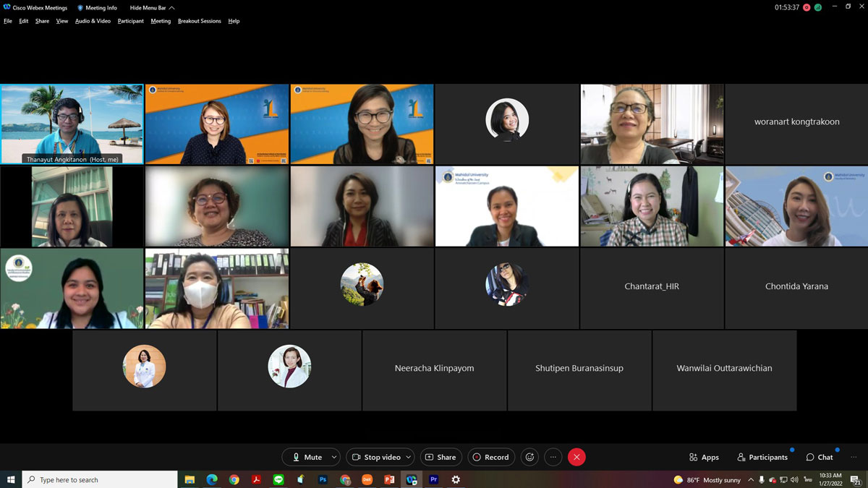Click the Share button
This screenshot has height=488, width=868.
(x=441, y=457)
